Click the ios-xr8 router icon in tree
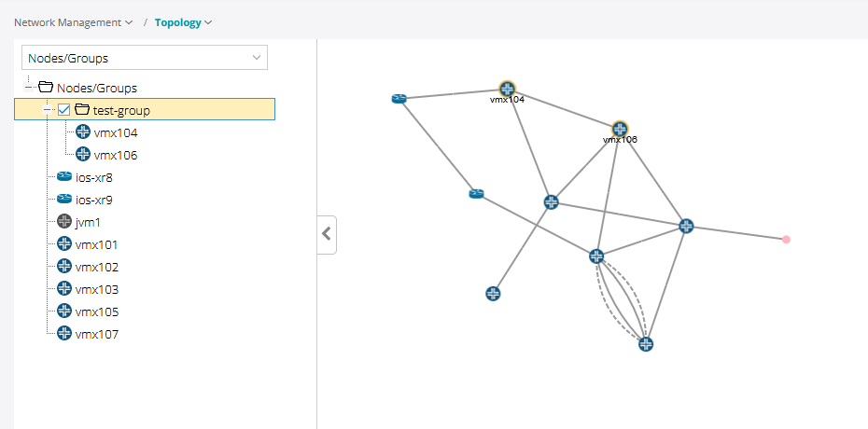The image size is (868, 429). point(64,177)
